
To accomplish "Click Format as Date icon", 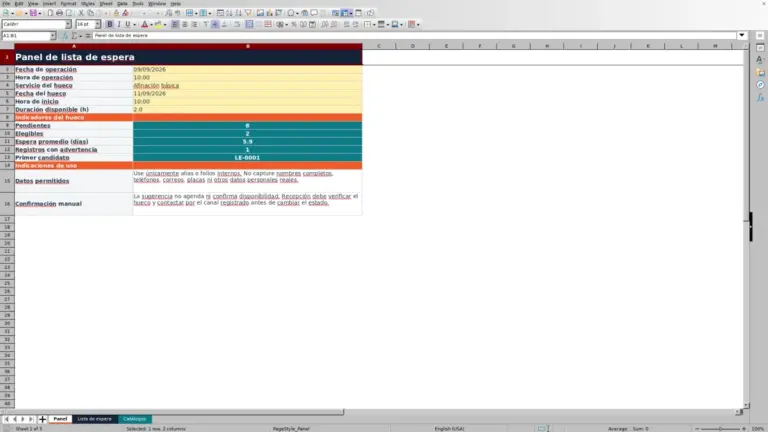I will [312, 24].
